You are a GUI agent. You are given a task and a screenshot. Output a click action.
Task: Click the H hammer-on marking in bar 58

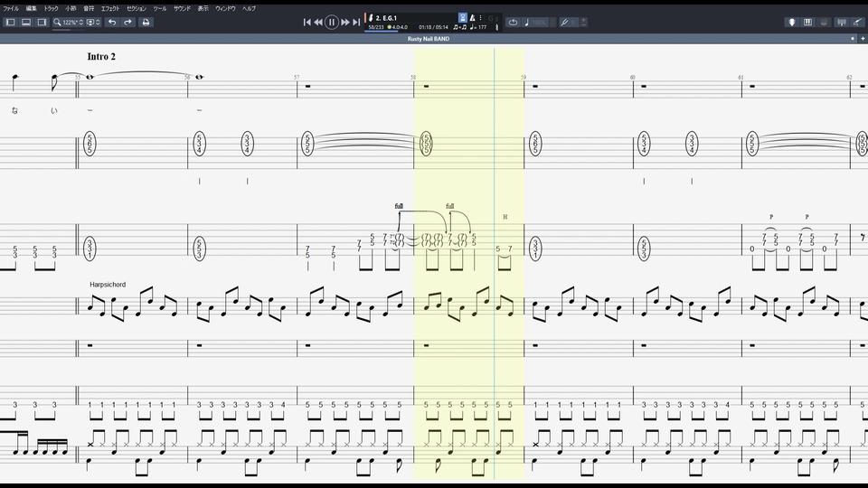click(505, 217)
